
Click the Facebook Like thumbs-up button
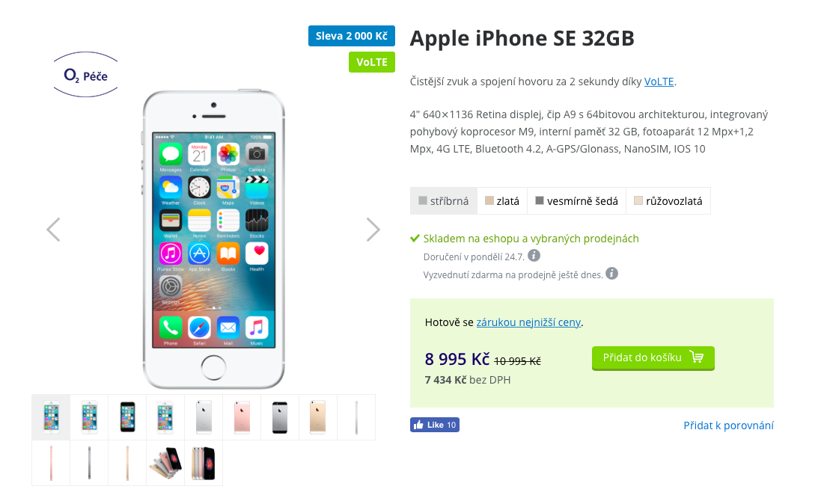pos(435,425)
